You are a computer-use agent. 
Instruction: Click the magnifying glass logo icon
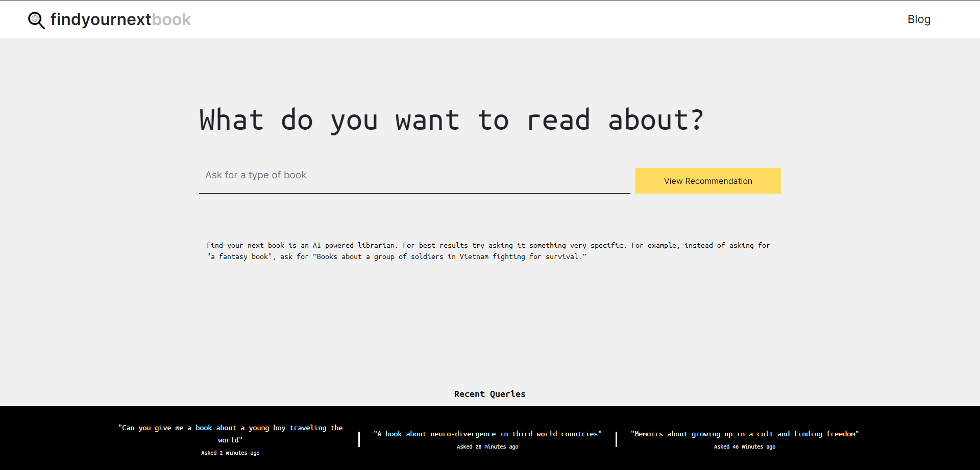click(36, 20)
